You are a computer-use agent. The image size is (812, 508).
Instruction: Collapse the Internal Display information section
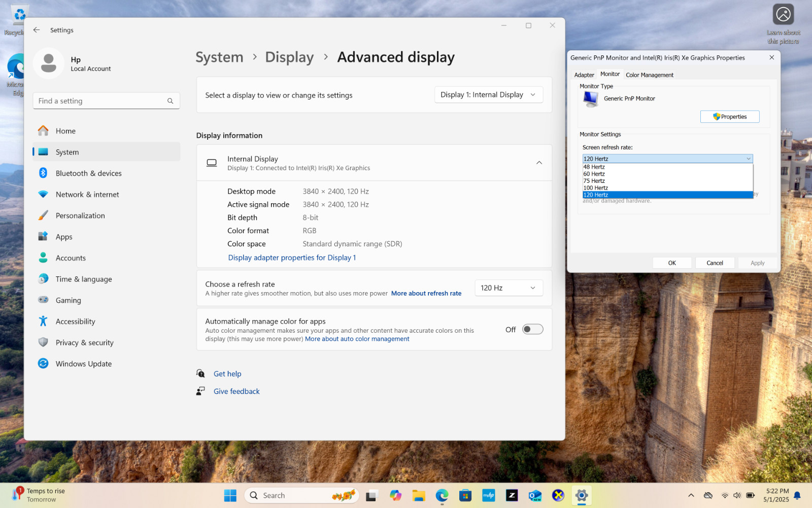[x=539, y=163]
